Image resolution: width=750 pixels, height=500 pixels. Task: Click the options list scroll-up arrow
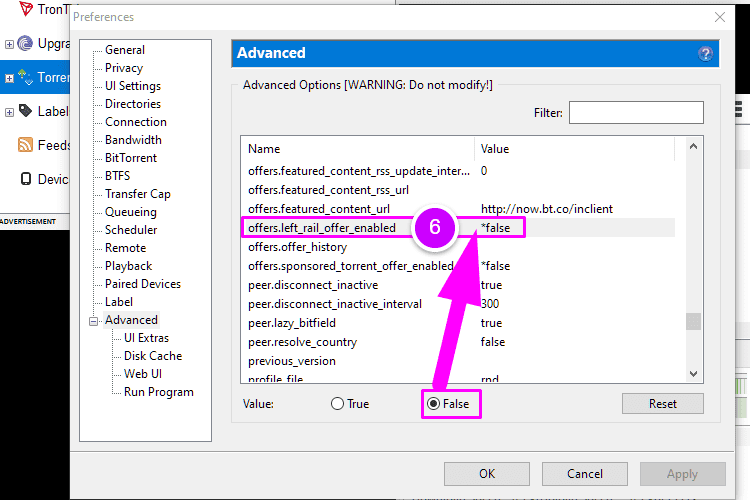(x=694, y=146)
